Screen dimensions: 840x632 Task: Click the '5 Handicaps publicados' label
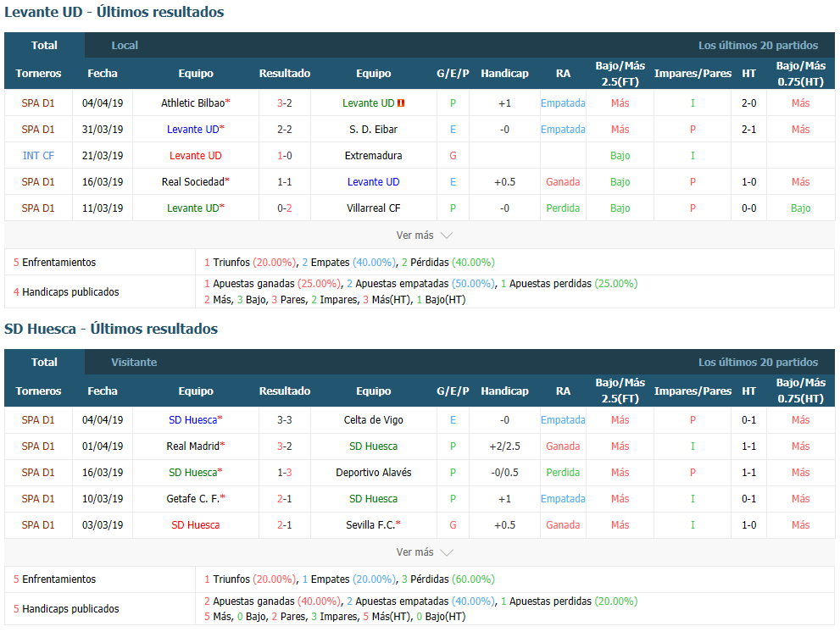(x=66, y=609)
